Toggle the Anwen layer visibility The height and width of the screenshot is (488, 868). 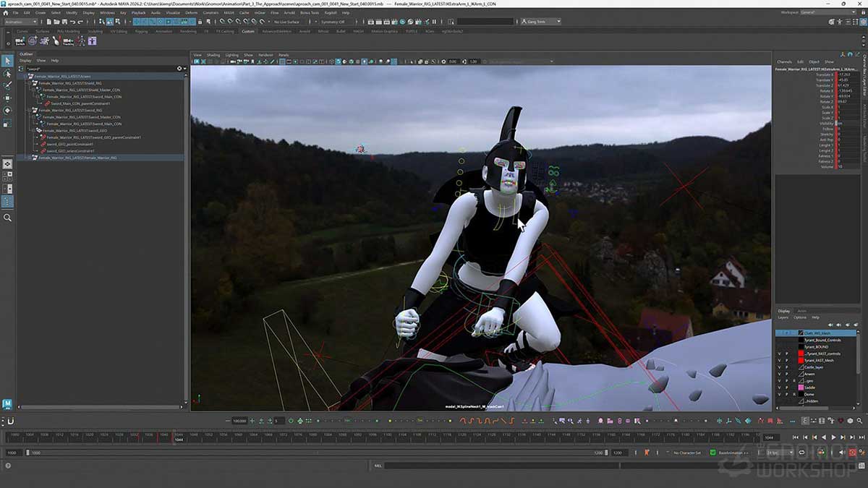tap(779, 374)
